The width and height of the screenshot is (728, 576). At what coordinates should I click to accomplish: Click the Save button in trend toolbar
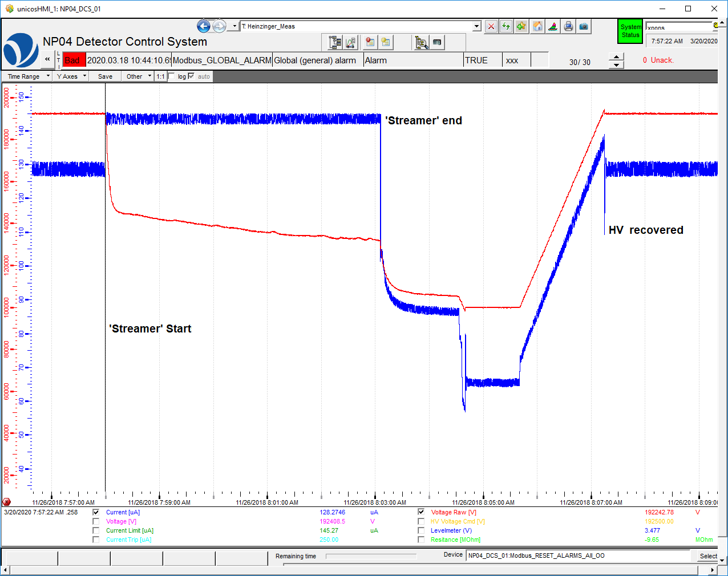105,76
